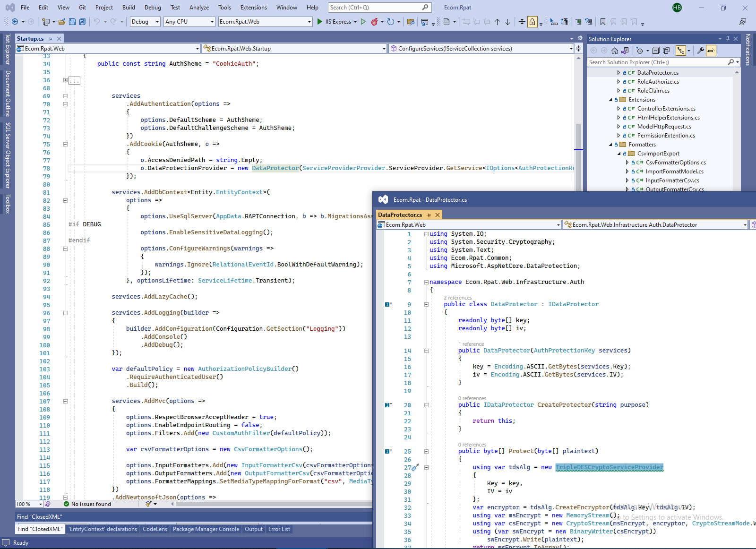
Task: Click the Hot Reload flame icon
Action: tap(374, 22)
